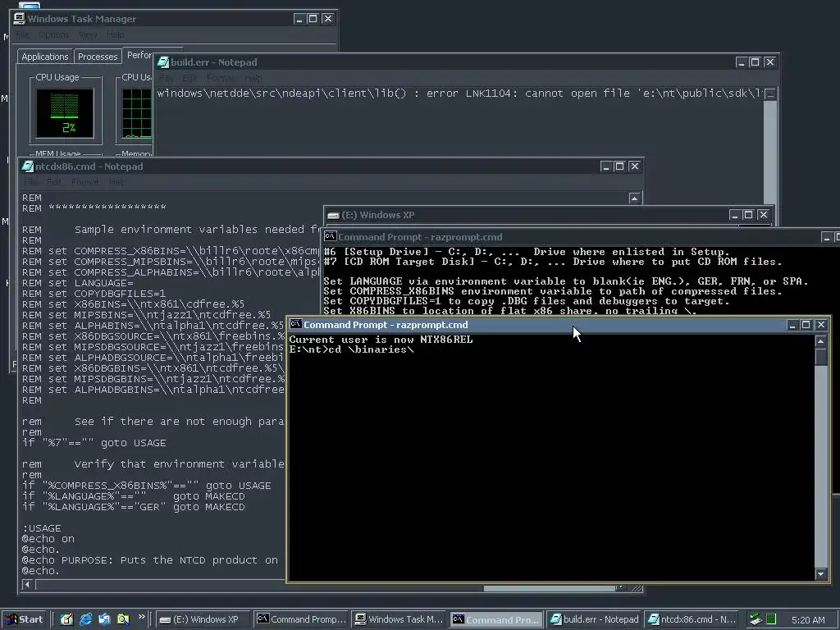The width and height of the screenshot is (840, 630).
Task: Click the '#7 [CD ROM Target Disk]' line
Action: pyautogui.click(x=552, y=262)
